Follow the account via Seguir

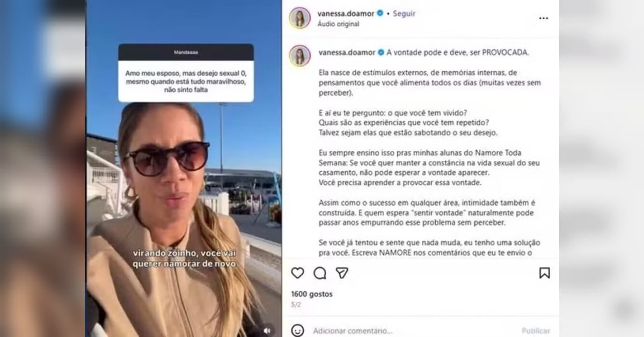pyautogui.click(x=404, y=13)
